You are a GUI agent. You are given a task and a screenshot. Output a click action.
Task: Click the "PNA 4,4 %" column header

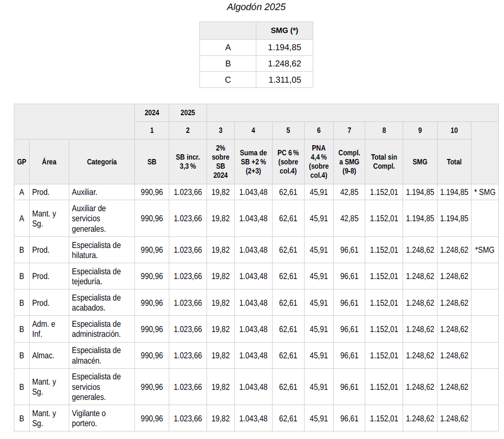(318, 162)
